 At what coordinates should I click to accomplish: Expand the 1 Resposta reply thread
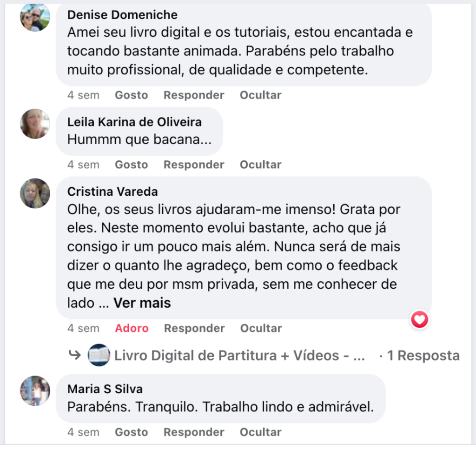[x=423, y=356]
